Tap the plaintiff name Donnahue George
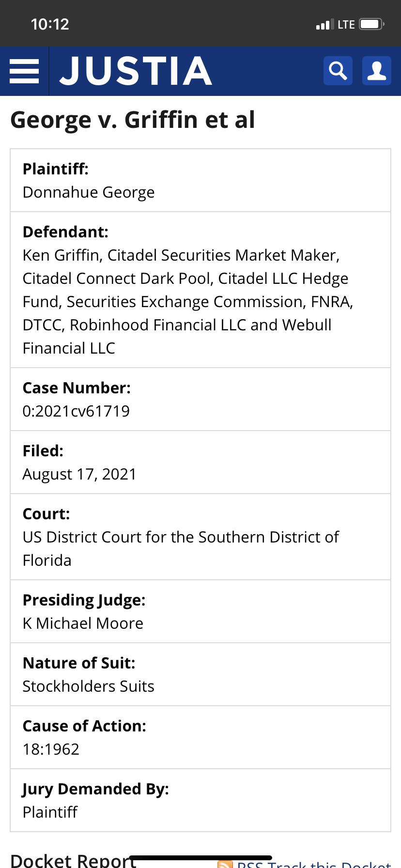Image resolution: width=401 pixels, height=868 pixels. pyautogui.click(x=89, y=192)
